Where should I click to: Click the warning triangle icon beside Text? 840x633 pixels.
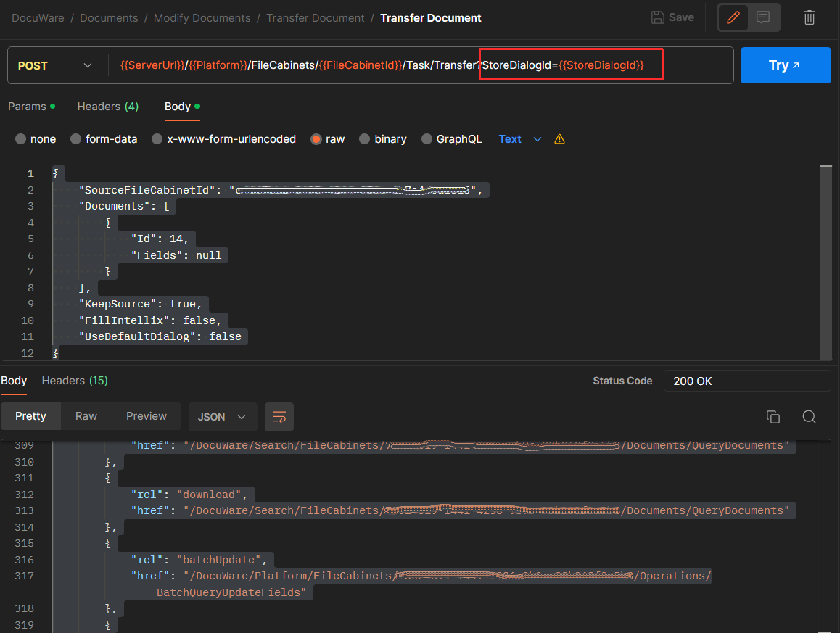[559, 139]
